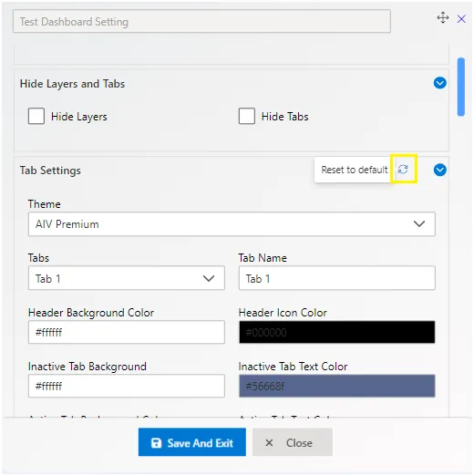The width and height of the screenshot is (474, 476).
Task: Click the Tabs dropdown chevron arrow
Action: (209, 278)
